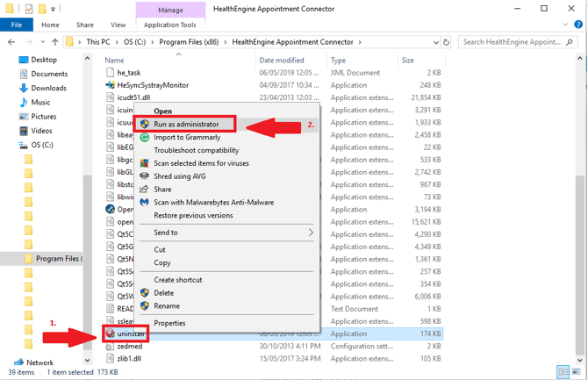Click the Back navigation arrow
Image resolution: width=588 pixels, height=380 pixels.
[11, 41]
